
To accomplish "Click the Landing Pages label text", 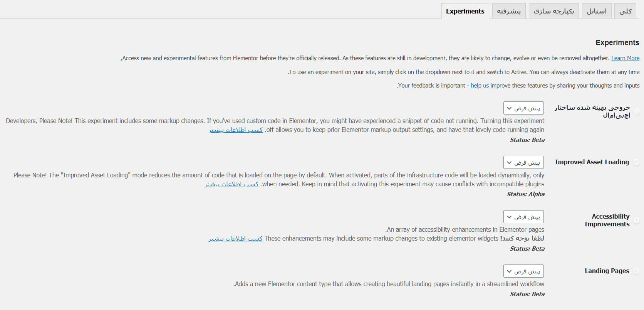I will 607,271.
